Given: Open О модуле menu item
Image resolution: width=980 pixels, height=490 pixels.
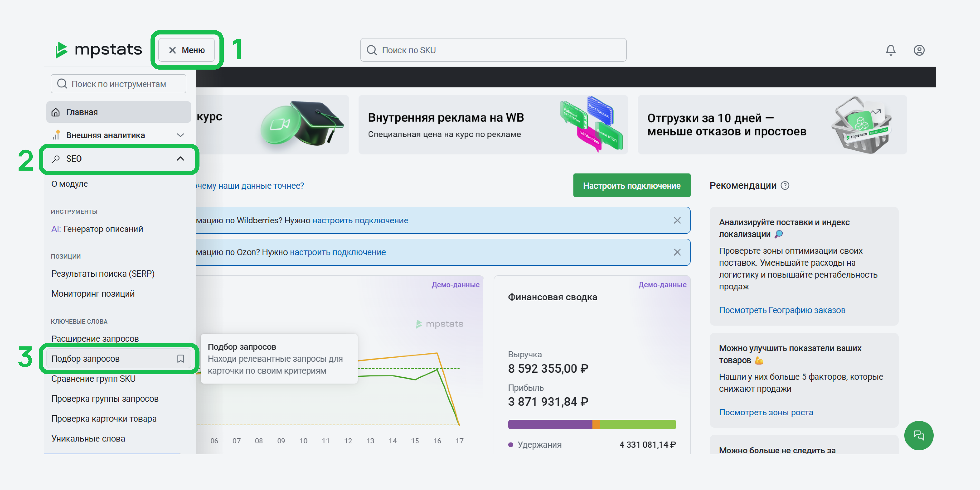Looking at the screenshot, I should [70, 184].
